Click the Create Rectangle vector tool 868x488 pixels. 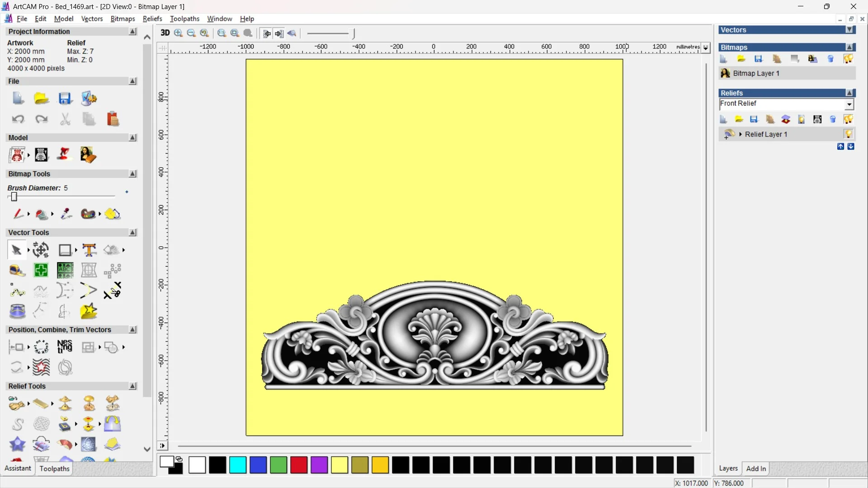(x=65, y=250)
